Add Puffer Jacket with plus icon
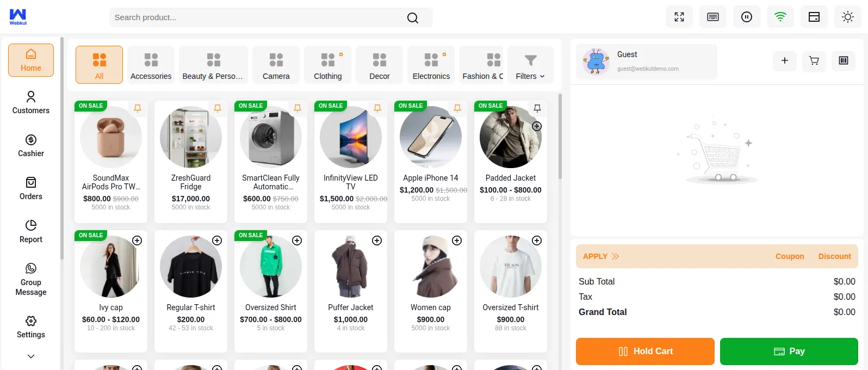The image size is (868, 370). [377, 240]
